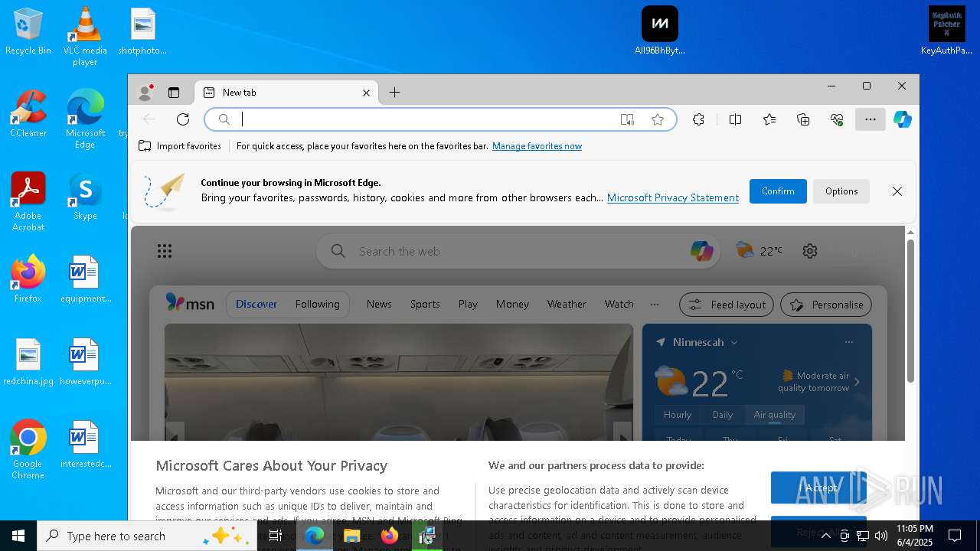The height and width of the screenshot is (551, 980).
Task: Switch to the Discover feed tab
Action: click(x=256, y=304)
